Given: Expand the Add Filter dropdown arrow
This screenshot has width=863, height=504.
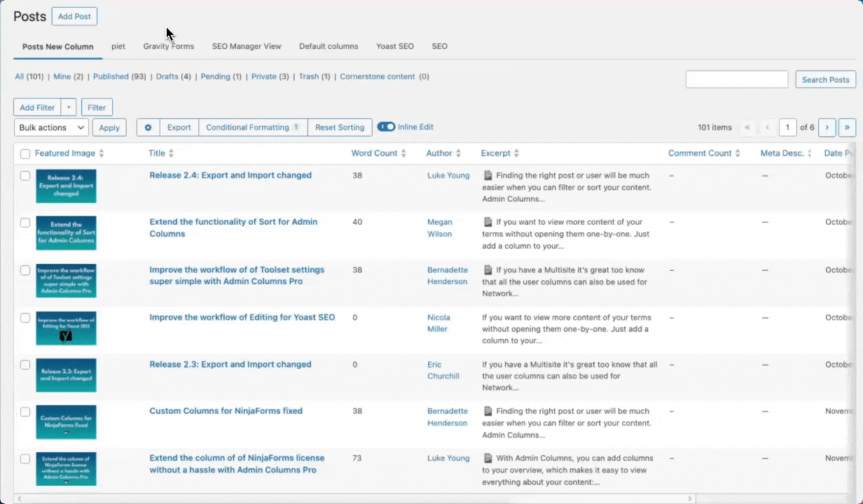Looking at the screenshot, I should [69, 108].
